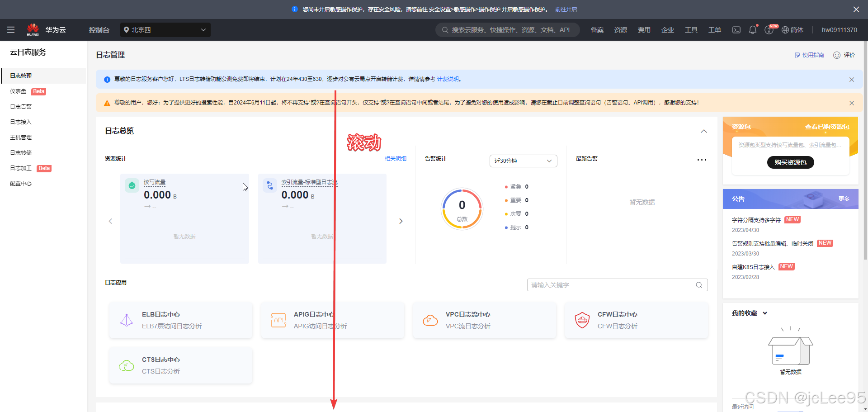Show next resource statistics card
The image size is (868, 412).
401,221
